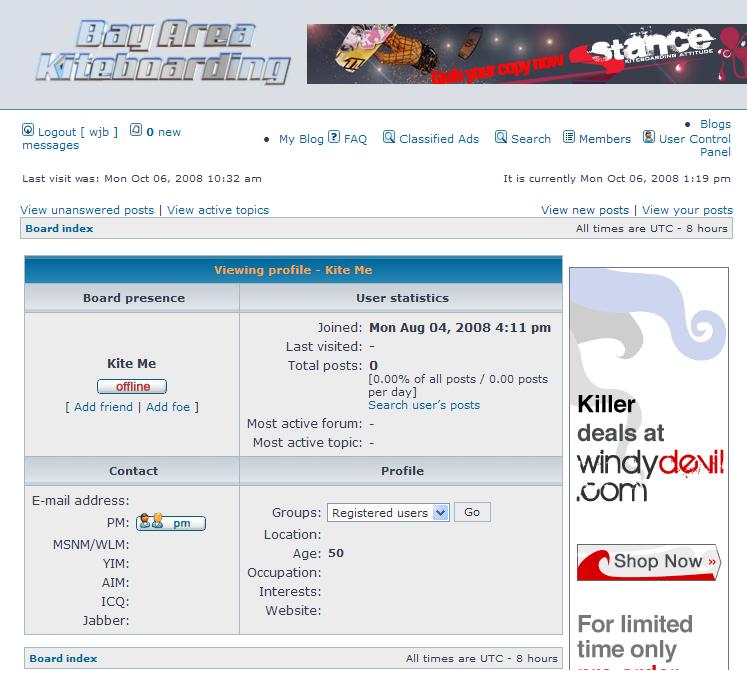
Task: Open View new posts link
Action: [x=585, y=210]
